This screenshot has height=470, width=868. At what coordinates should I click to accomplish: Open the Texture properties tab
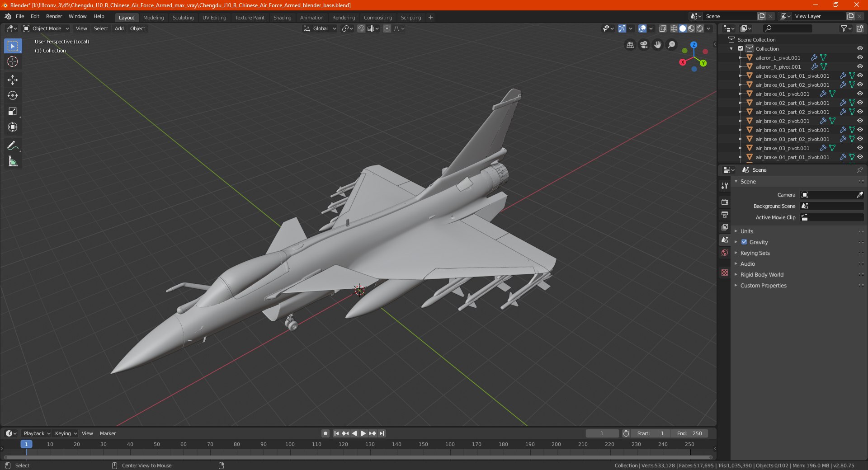(x=725, y=273)
